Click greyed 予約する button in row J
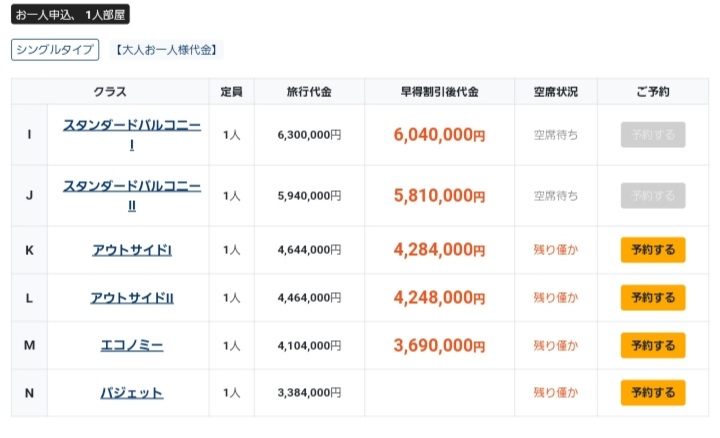This screenshot has width=720, height=438. (x=653, y=196)
